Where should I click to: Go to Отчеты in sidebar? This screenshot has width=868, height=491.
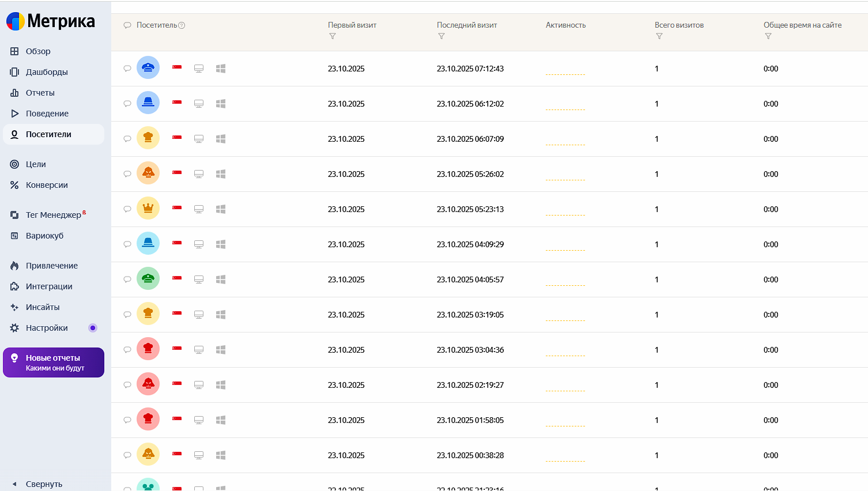[x=40, y=93]
